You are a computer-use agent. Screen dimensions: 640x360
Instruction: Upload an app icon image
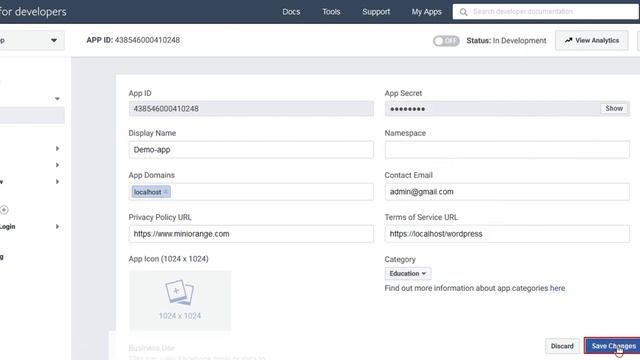click(180, 300)
